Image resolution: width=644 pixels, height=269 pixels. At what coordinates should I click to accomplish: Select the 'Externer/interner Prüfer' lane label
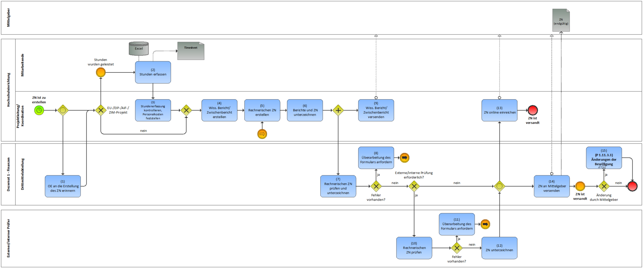(8, 238)
